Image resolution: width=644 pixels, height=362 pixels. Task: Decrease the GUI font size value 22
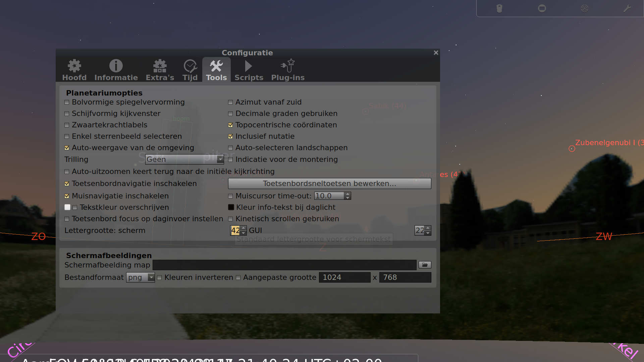(428, 233)
